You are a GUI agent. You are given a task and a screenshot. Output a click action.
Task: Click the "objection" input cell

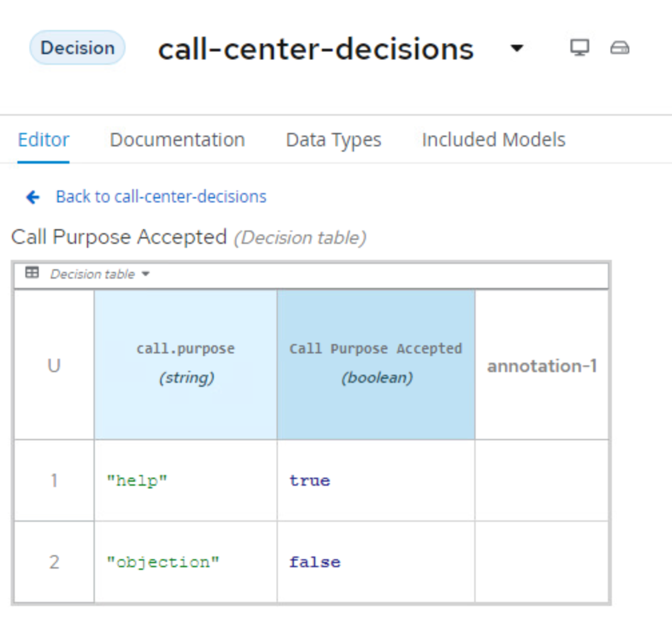coord(186,562)
